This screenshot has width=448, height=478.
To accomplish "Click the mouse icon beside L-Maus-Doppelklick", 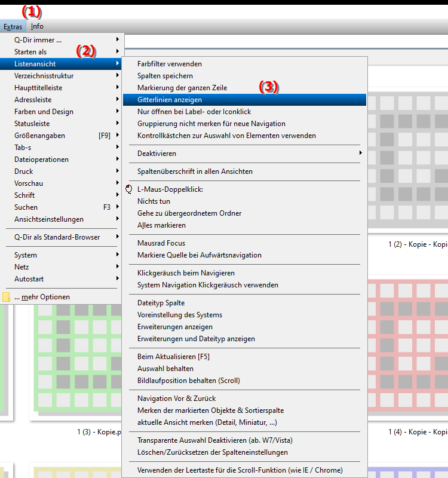I will (129, 189).
